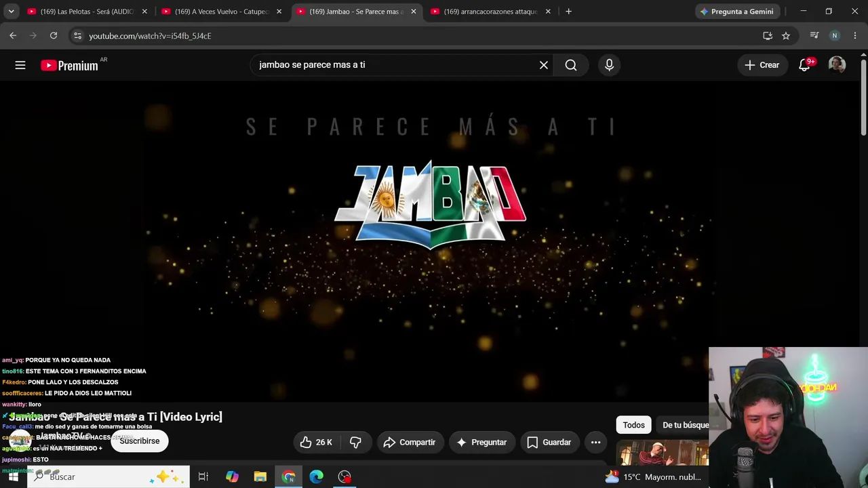Open Chrome media controls icon
Image resolution: width=868 pixels, height=488 pixels.
pyautogui.click(x=814, y=36)
